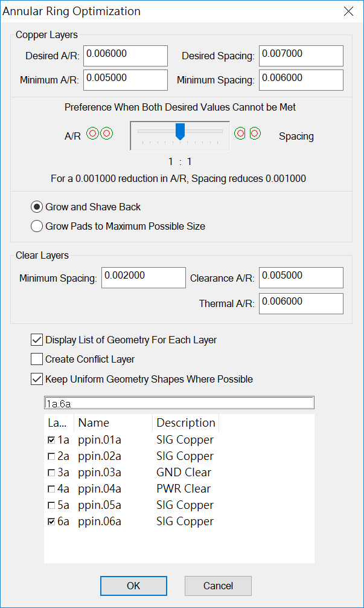This screenshot has width=364, height=608.
Task: Toggle Keep Uniform Geometry Shapes Where Possible
Action: pos(37,379)
